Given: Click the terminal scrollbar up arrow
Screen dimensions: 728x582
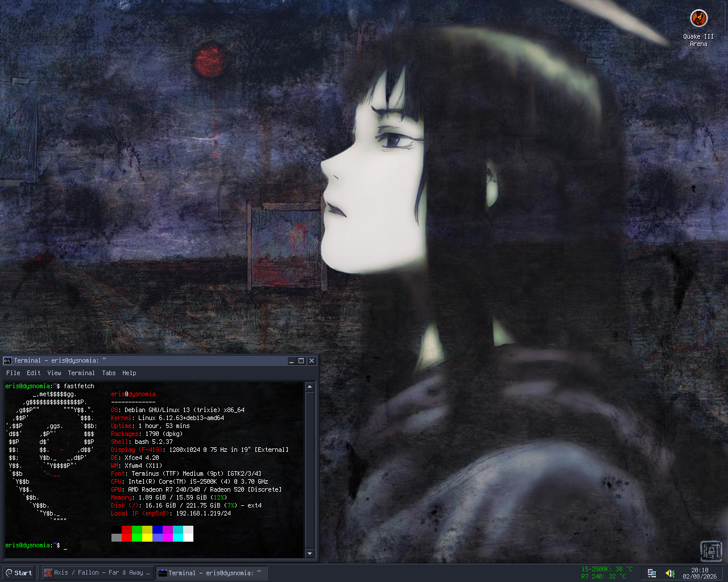Looking at the screenshot, I should 310,387.
